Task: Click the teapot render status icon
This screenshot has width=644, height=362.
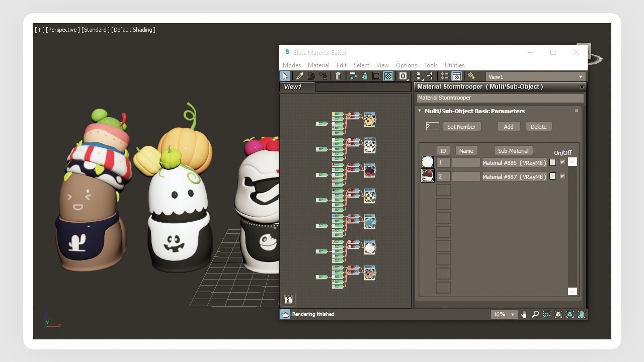Action: click(x=285, y=314)
